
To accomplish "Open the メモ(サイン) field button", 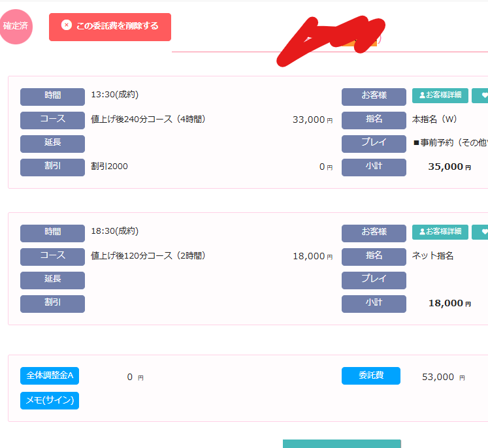I will (50, 401).
